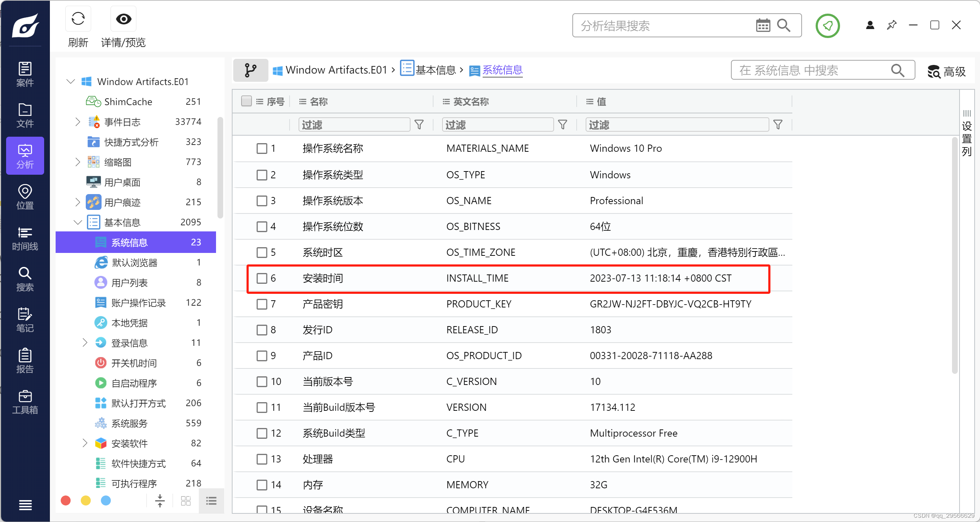The width and height of the screenshot is (980, 522).
Task: Expand the 登录信息 tree node
Action: pyautogui.click(x=85, y=343)
